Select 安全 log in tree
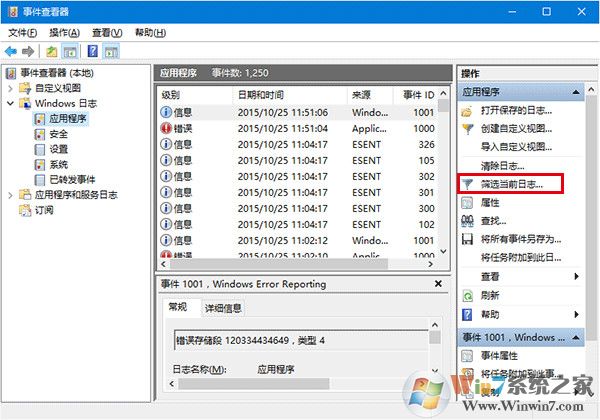Viewport: 600px width, 420px height. (58, 134)
